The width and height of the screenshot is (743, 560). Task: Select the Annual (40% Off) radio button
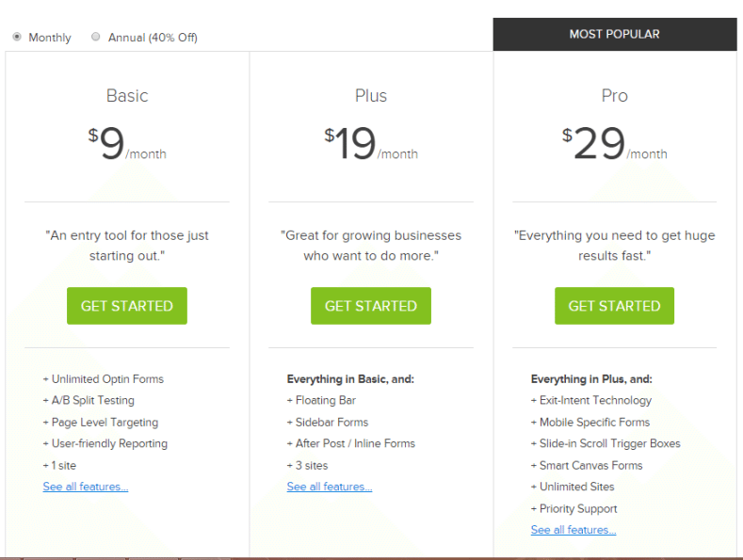point(96,37)
